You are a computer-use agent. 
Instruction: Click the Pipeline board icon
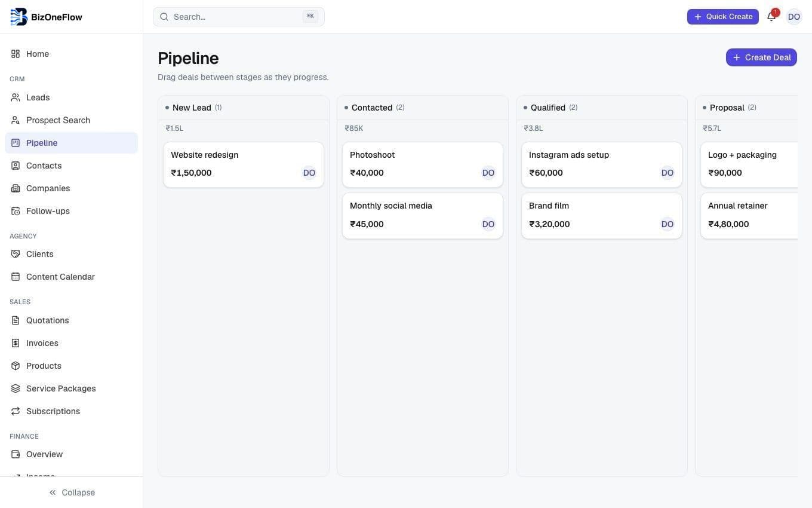[x=16, y=143]
